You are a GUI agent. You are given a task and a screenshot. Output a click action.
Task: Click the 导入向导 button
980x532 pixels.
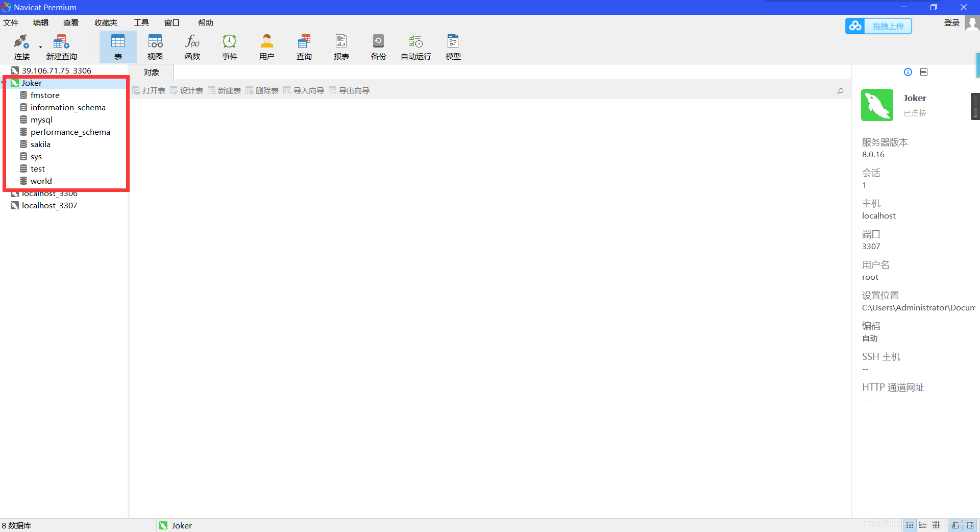point(304,90)
